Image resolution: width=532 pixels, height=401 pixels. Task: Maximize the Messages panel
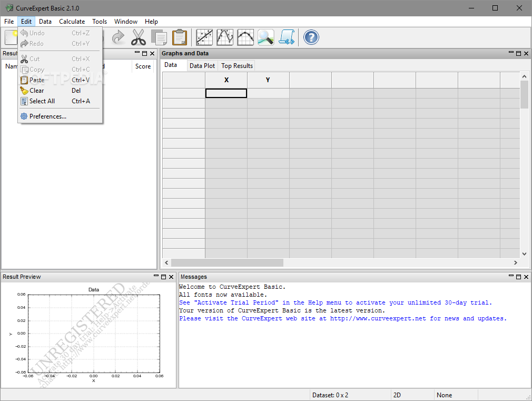click(x=518, y=277)
